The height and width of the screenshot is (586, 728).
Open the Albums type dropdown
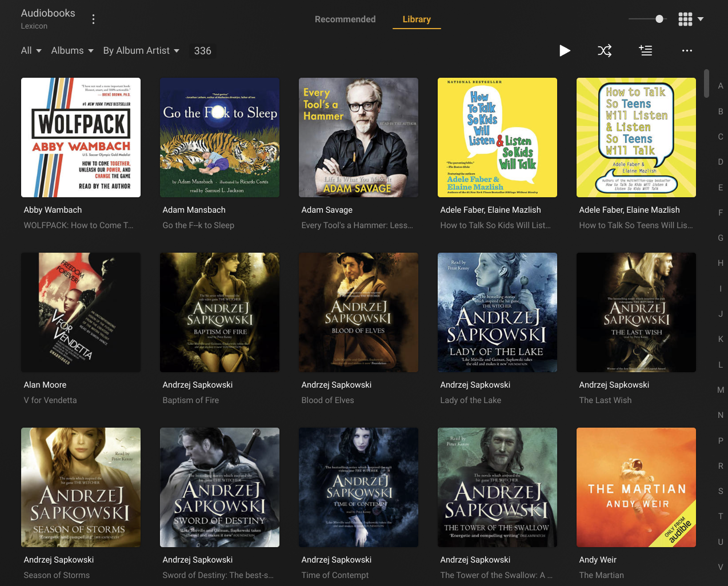[72, 51]
